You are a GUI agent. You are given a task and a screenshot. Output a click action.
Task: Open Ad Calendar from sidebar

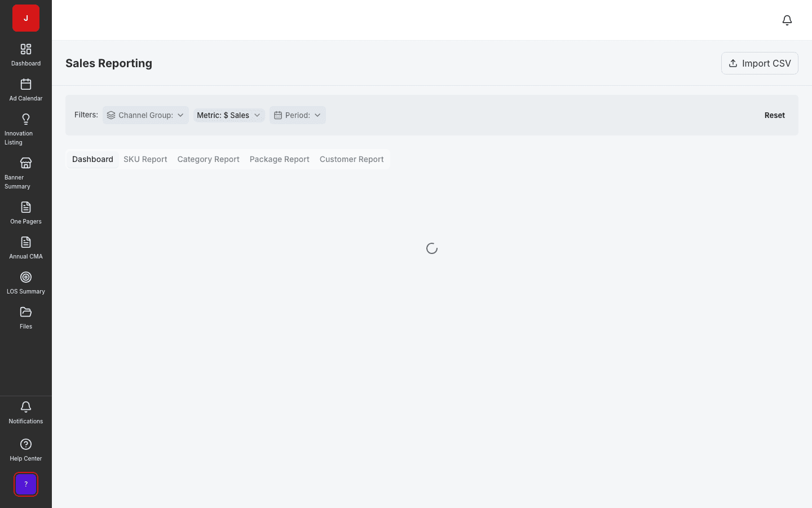coord(26,90)
